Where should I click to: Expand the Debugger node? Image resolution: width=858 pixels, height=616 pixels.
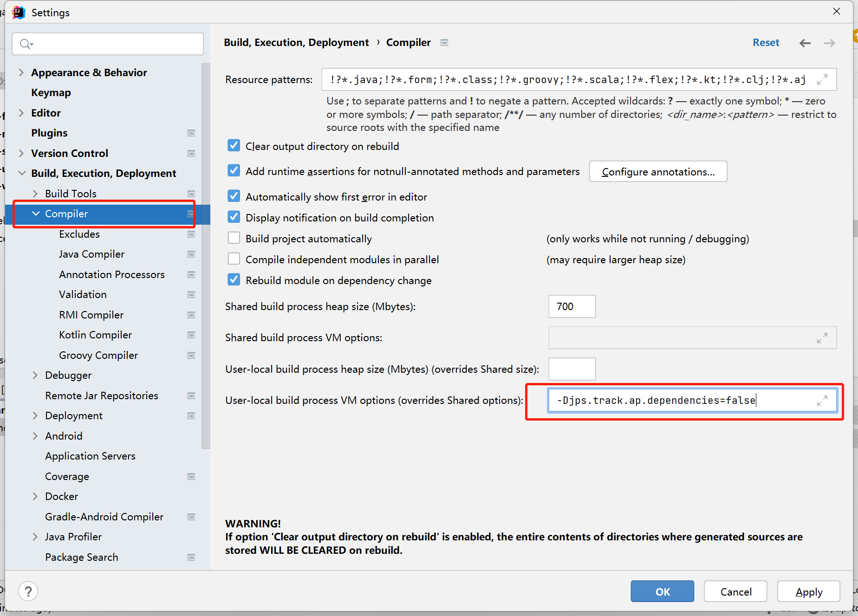click(35, 376)
